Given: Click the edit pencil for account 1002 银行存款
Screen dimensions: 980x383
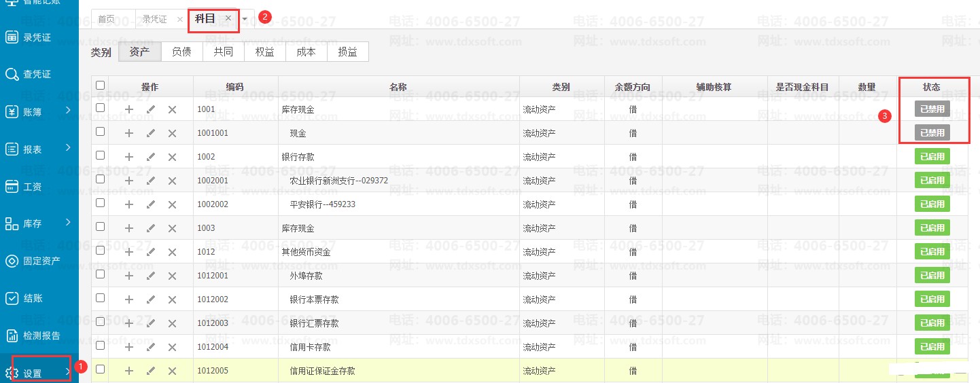Looking at the screenshot, I should click(x=151, y=157).
